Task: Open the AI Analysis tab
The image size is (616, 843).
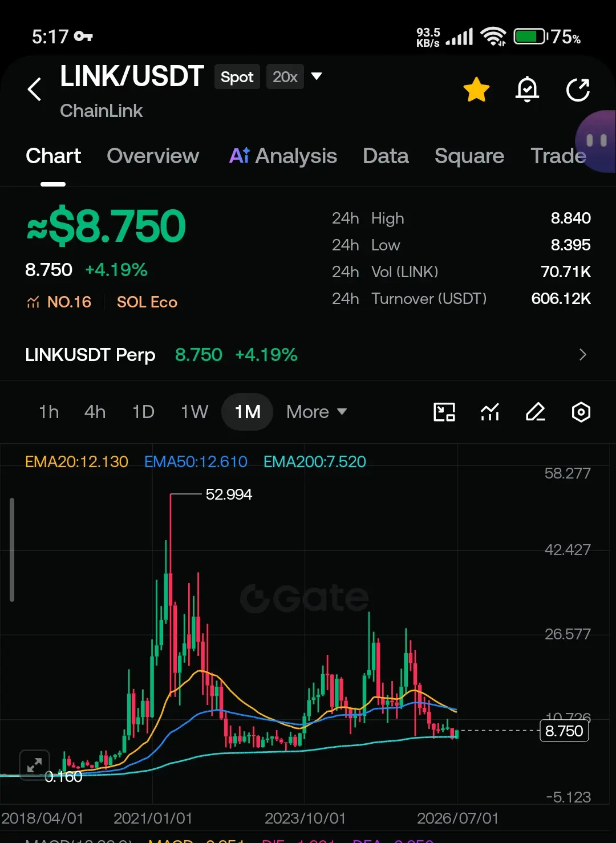Action: [283, 156]
